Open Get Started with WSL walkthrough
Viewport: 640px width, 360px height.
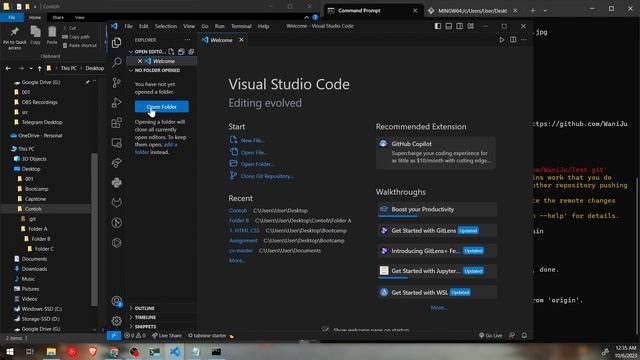(x=437, y=292)
